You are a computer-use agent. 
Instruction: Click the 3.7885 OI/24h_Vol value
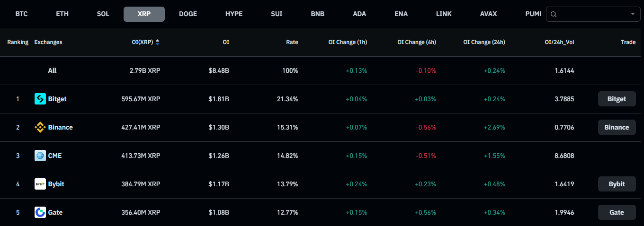(x=564, y=99)
